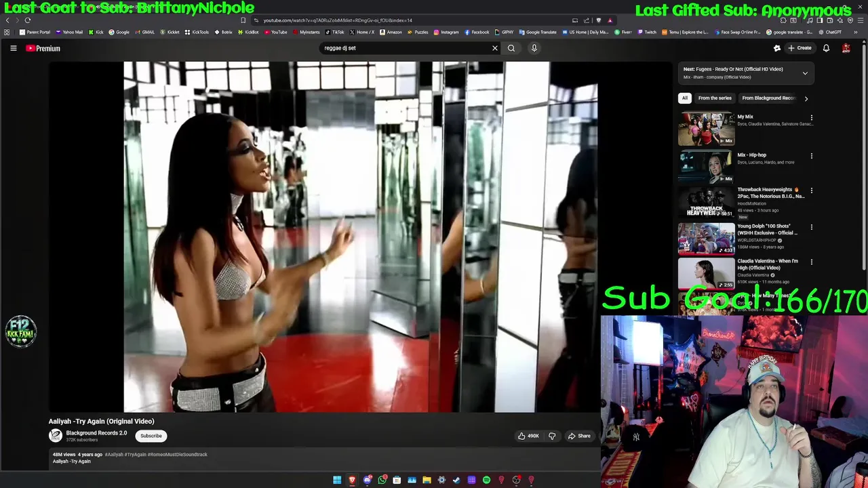Viewport: 868px width, 488px height.
Task: Open the Twitch bookmark
Action: [x=646, y=32]
